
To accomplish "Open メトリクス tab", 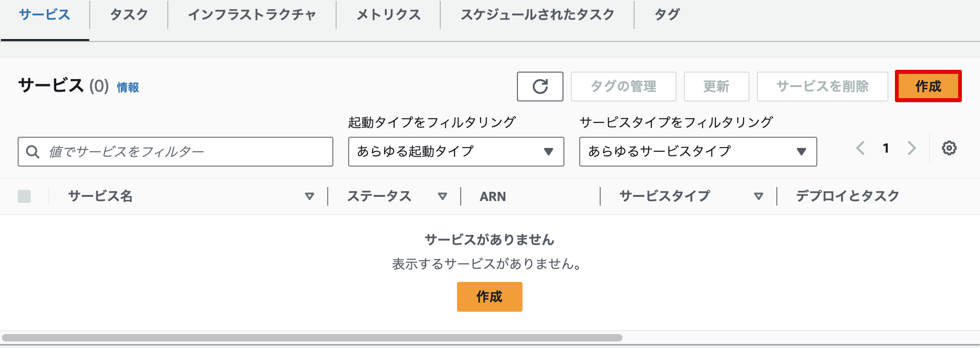I will coord(389,15).
